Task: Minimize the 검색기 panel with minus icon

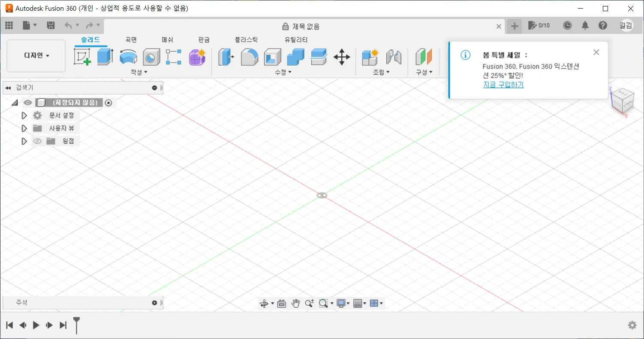Action: (154, 88)
